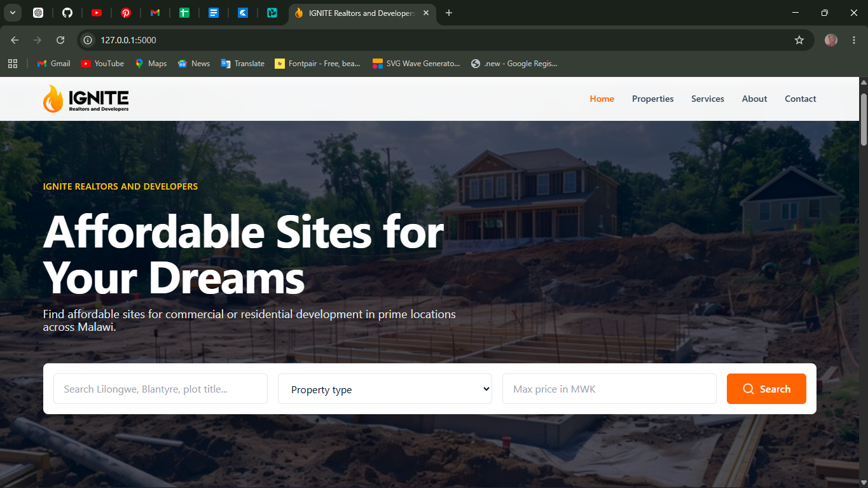This screenshot has height=488, width=868.
Task: Expand the tab search dropdown arrow
Action: point(12,13)
